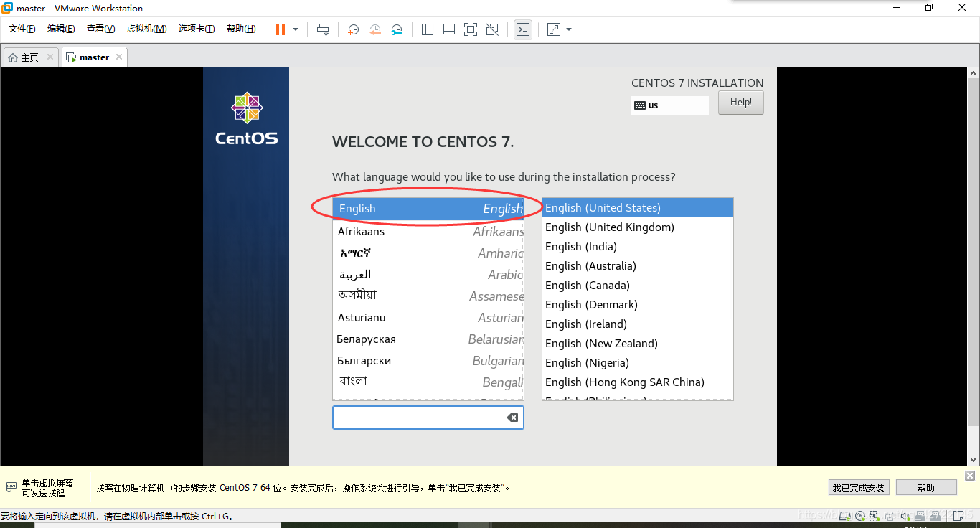Take a snapshot of this virtual machine
The width and height of the screenshot is (980, 528).
(x=354, y=29)
